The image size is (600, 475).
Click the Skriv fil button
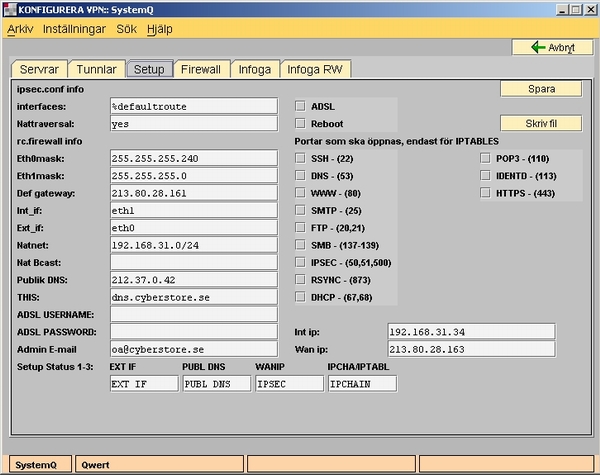click(x=540, y=124)
